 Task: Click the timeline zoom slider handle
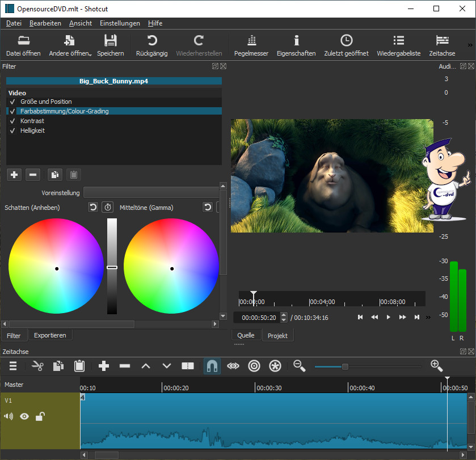pyautogui.click(x=344, y=366)
